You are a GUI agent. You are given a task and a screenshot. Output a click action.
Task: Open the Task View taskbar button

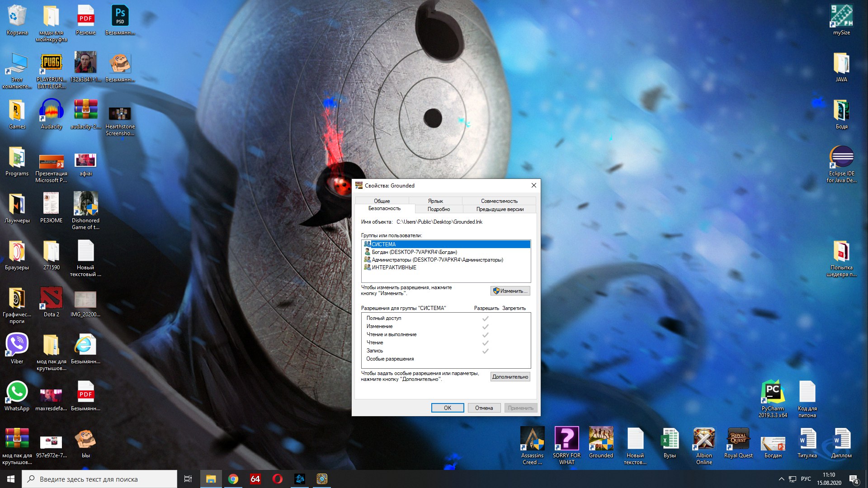coord(188,479)
